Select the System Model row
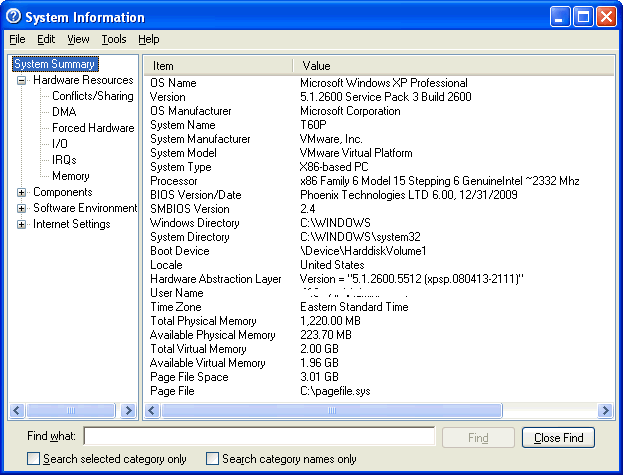623x475 pixels. 379,153
